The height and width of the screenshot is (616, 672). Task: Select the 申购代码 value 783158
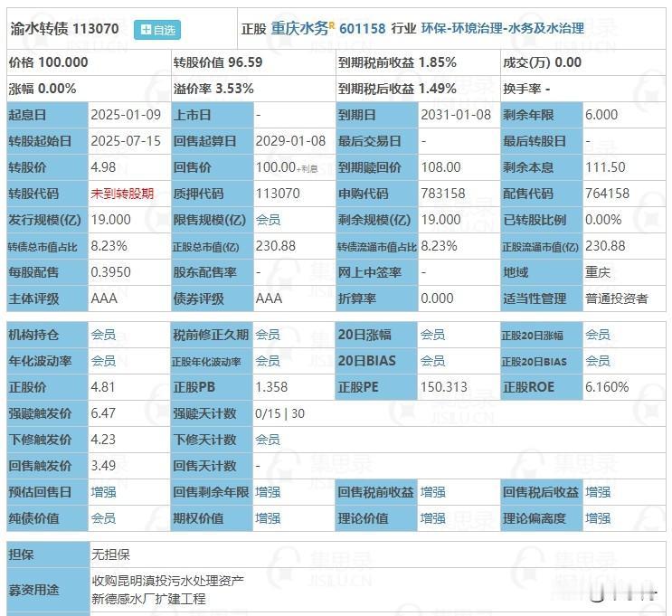tap(443, 194)
